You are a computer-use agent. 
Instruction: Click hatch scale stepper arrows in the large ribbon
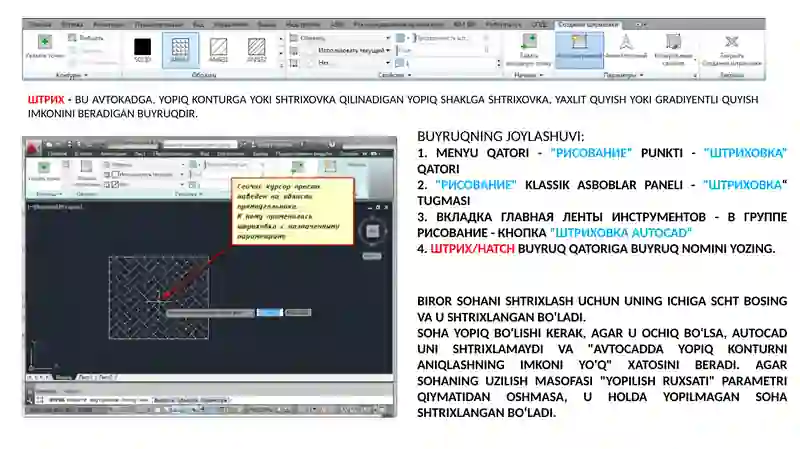498,63
